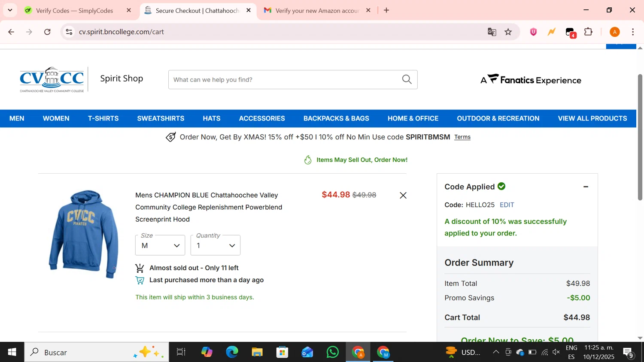The height and width of the screenshot is (362, 644).
Task: Open the WOMEN category menu
Action: pos(56,118)
